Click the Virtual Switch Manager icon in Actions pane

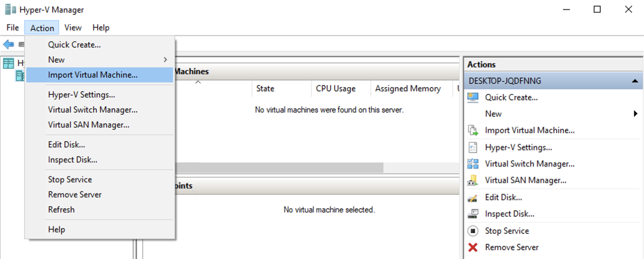473,164
